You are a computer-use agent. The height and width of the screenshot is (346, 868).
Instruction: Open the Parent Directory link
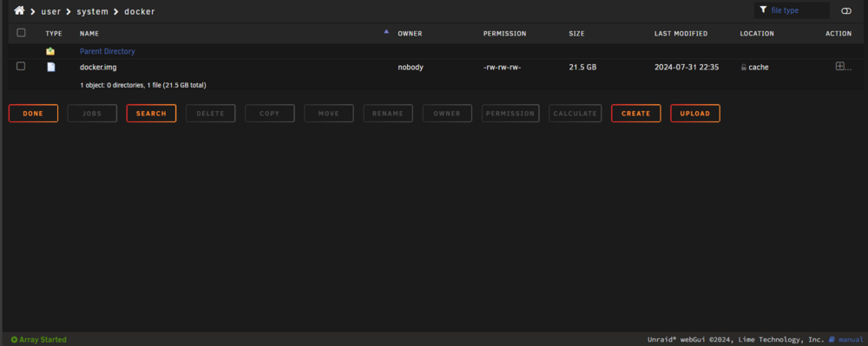tap(108, 51)
